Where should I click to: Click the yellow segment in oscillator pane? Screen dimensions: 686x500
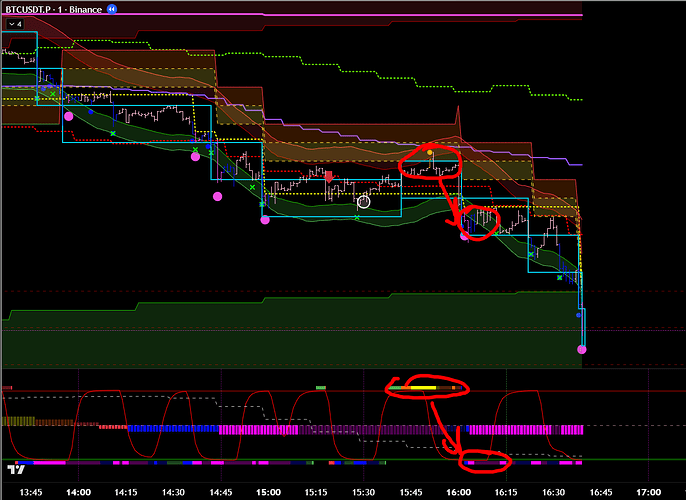click(422, 386)
